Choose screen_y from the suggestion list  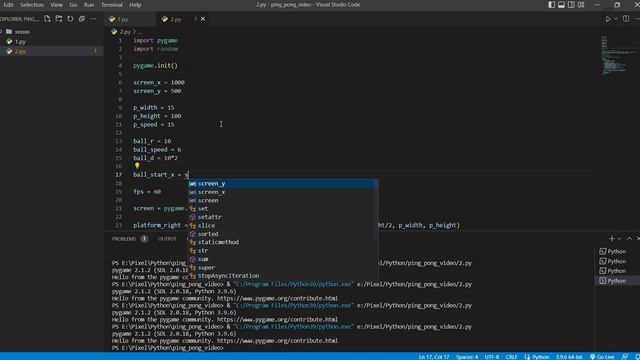(282, 184)
